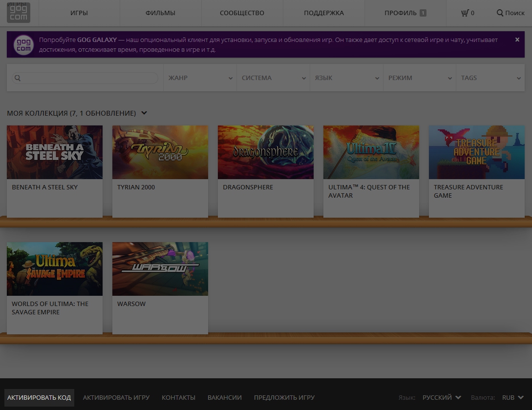Open the ФИЛЬМЫ menu
The width and height of the screenshot is (532, 410).
point(161,13)
